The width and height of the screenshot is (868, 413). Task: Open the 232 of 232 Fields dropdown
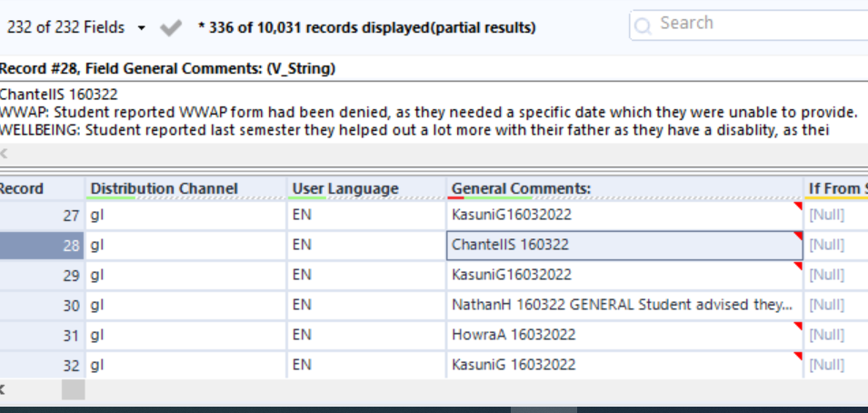click(141, 28)
